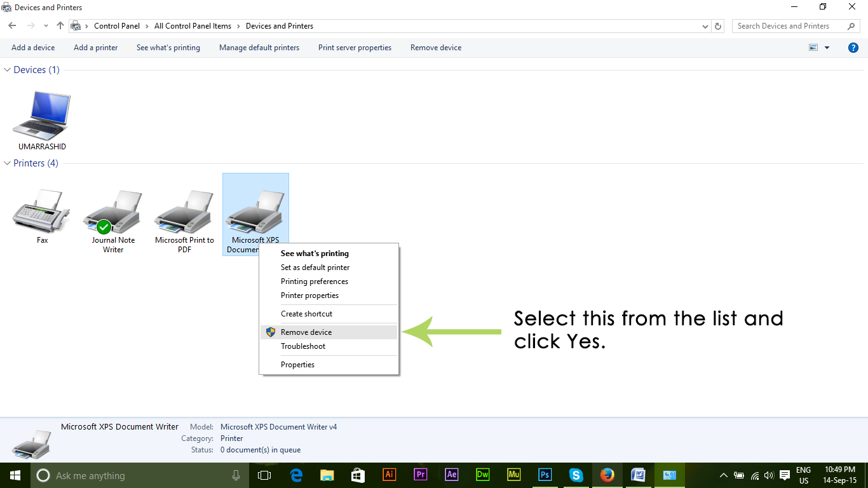Open Skype from the taskbar

pos(576,475)
